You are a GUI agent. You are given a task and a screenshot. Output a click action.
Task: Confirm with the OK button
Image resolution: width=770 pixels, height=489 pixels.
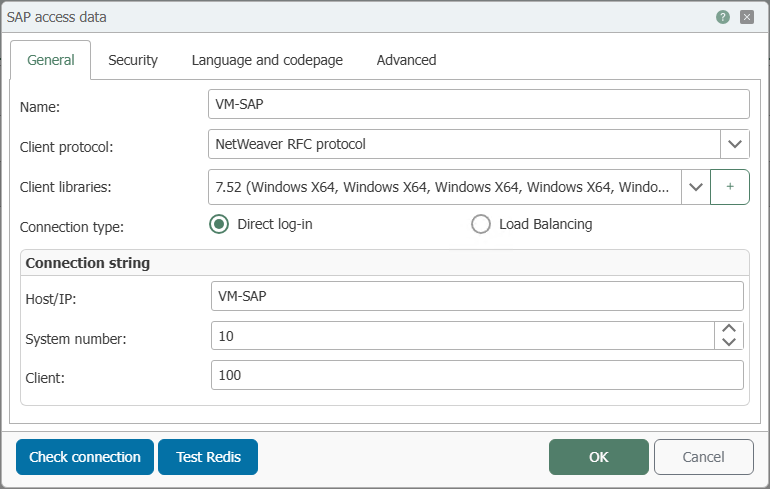(599, 457)
